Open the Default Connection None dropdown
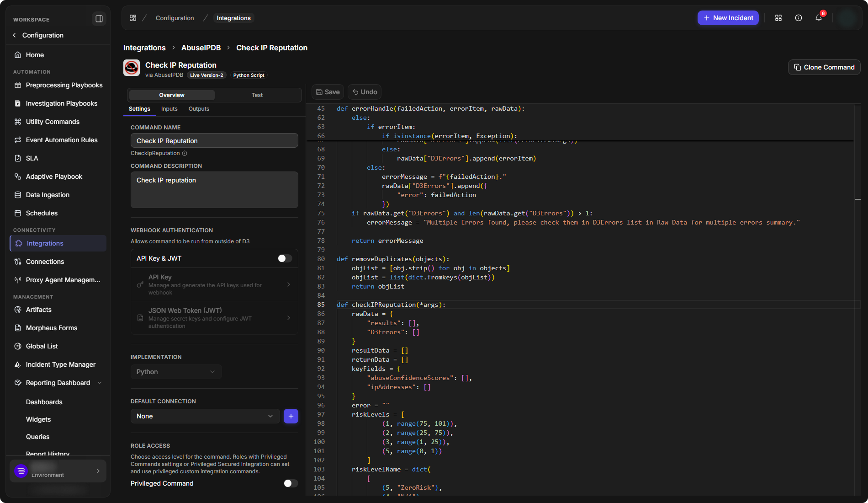This screenshot has width=868, height=503. 205,416
